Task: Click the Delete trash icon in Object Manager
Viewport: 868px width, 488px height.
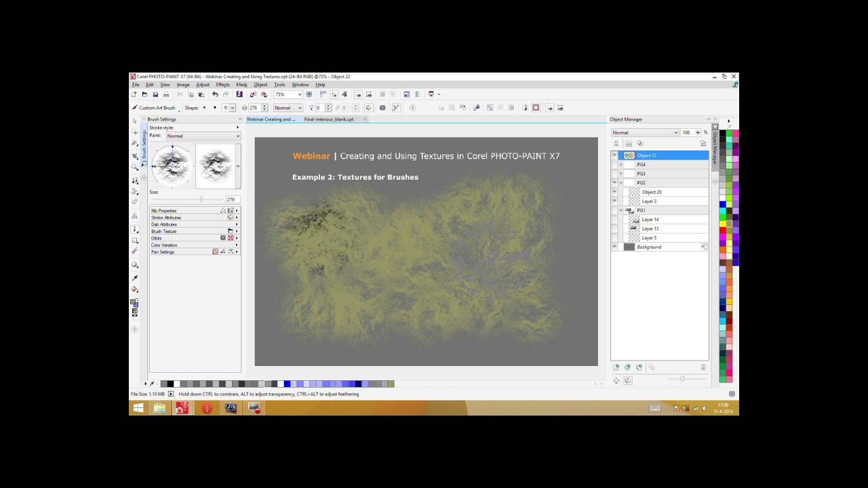Action: (703, 367)
